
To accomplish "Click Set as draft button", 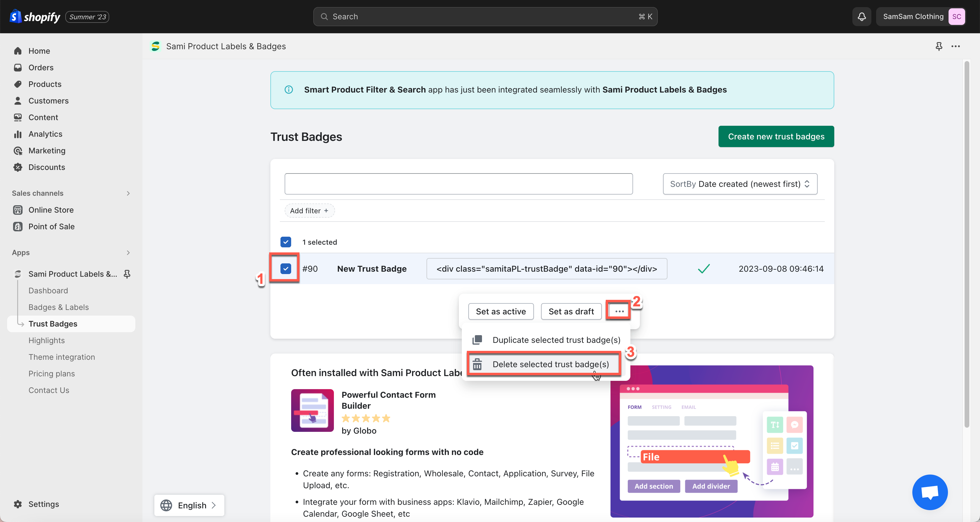I will pyautogui.click(x=571, y=311).
